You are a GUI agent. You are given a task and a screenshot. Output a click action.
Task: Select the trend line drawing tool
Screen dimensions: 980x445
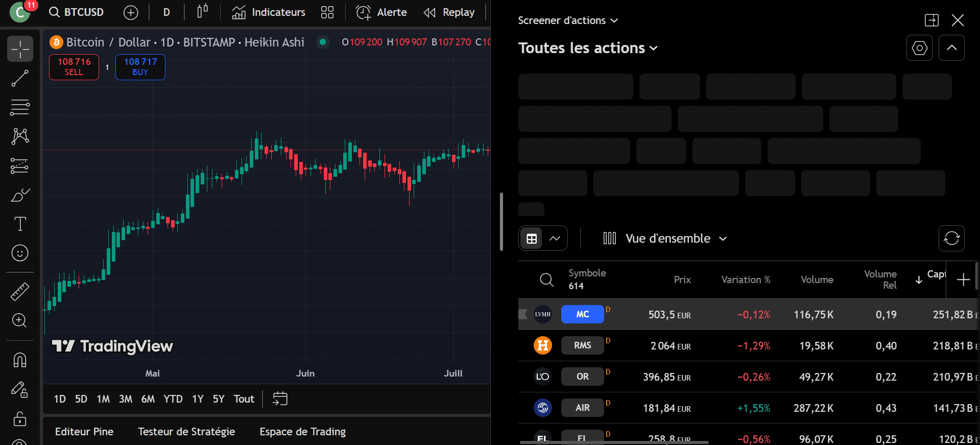(x=20, y=79)
